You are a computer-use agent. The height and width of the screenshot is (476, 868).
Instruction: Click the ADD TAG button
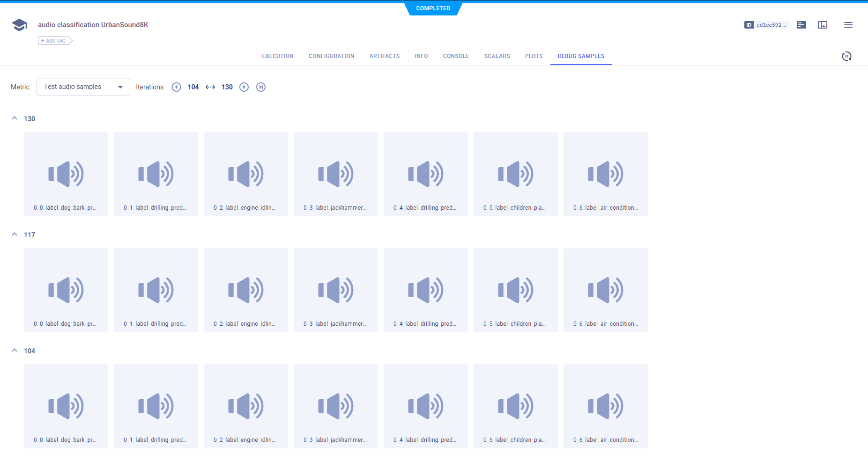(x=55, y=41)
